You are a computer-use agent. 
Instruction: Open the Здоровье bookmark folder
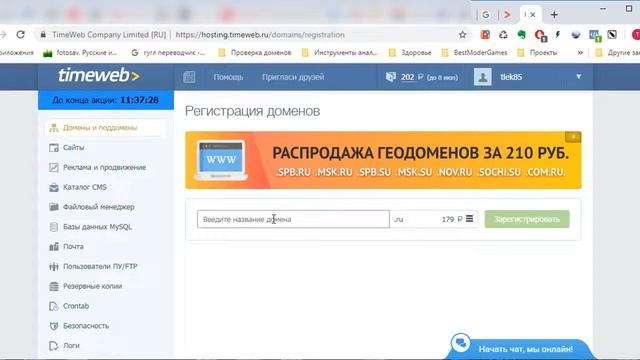(x=410, y=53)
